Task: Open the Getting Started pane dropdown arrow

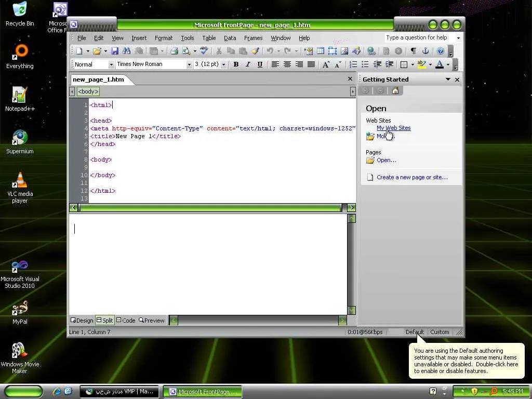Action: (x=448, y=79)
